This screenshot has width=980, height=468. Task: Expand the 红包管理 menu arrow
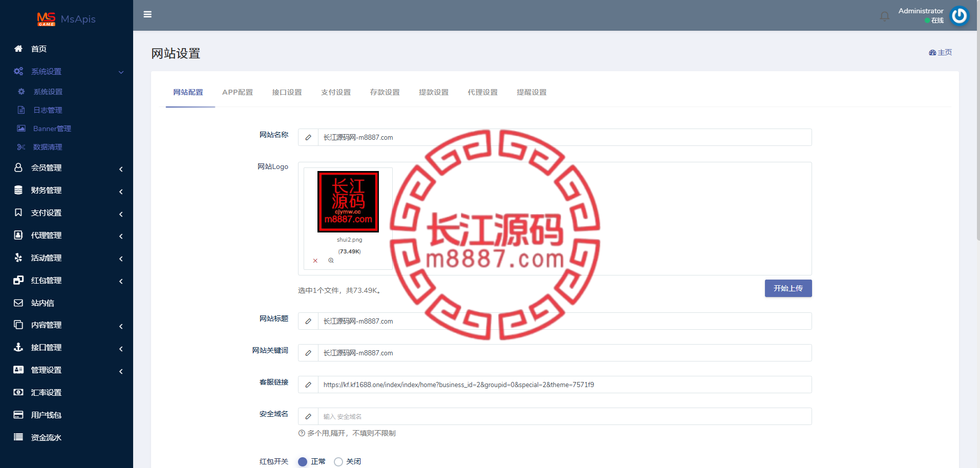tap(121, 281)
